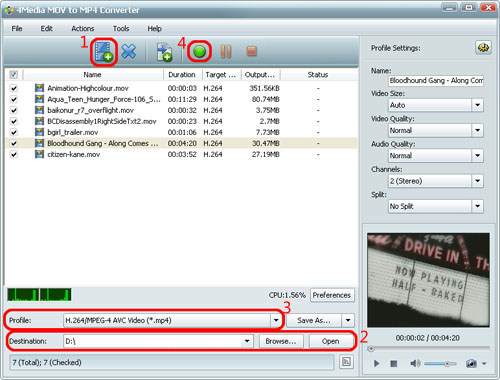Toggle the select-all checkbox in header
Screen dimensions: 500x380
coord(14,74)
